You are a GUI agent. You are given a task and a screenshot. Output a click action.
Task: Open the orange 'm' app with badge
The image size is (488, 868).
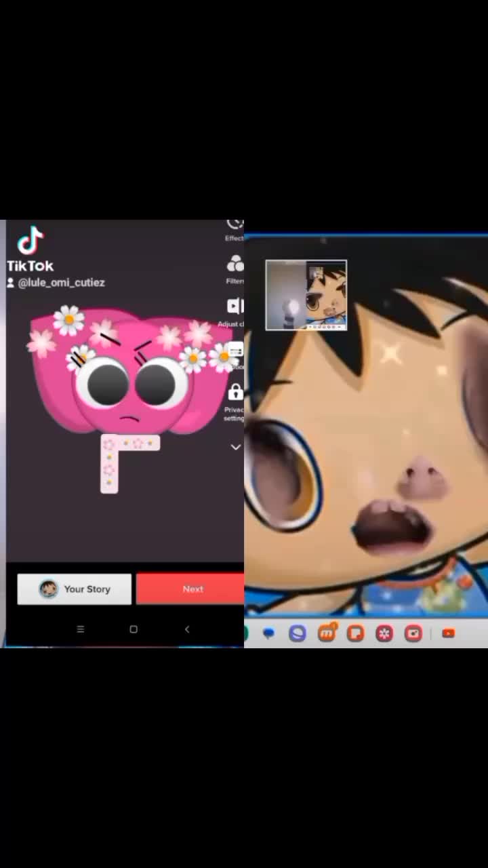(x=327, y=633)
